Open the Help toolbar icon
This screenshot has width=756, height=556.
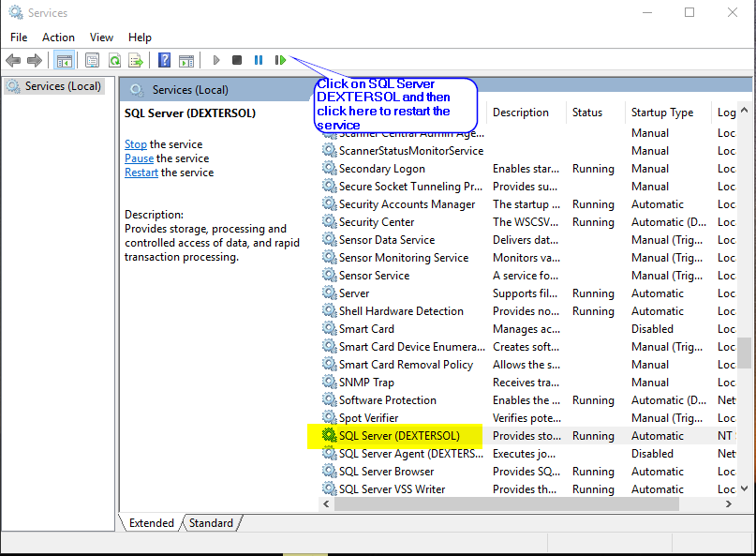(165, 60)
